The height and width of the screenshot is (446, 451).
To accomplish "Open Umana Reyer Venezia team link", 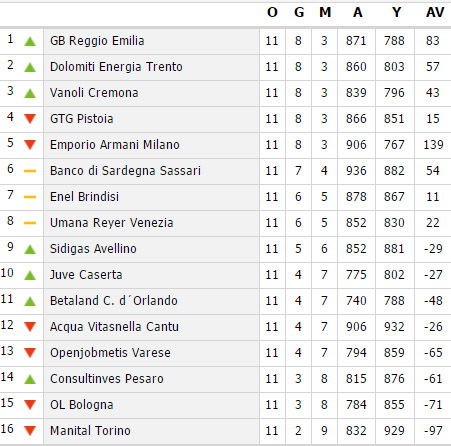I will (x=111, y=223).
